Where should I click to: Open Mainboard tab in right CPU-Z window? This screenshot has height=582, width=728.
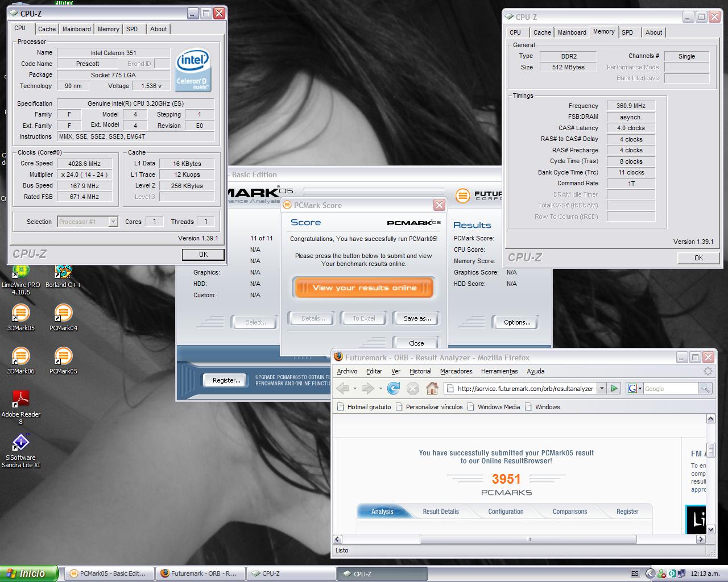click(572, 32)
